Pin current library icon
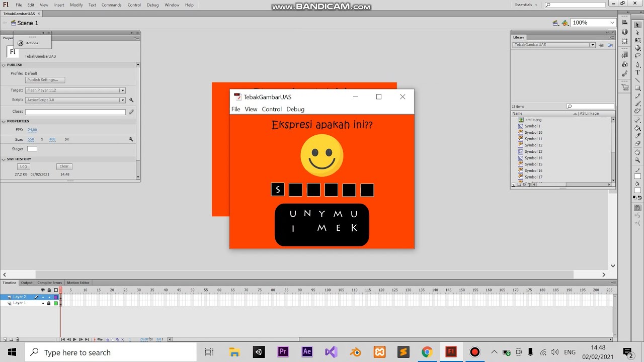644x362 pixels. [x=602, y=45]
